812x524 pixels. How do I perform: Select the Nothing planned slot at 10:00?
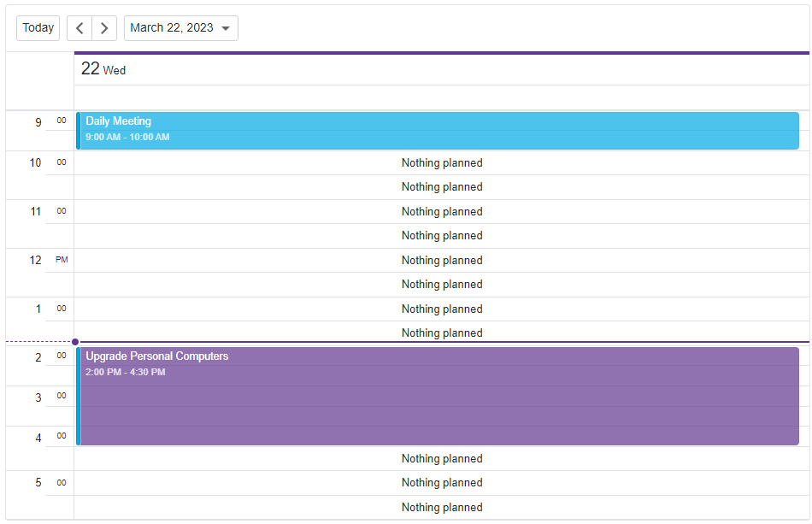tap(442, 162)
